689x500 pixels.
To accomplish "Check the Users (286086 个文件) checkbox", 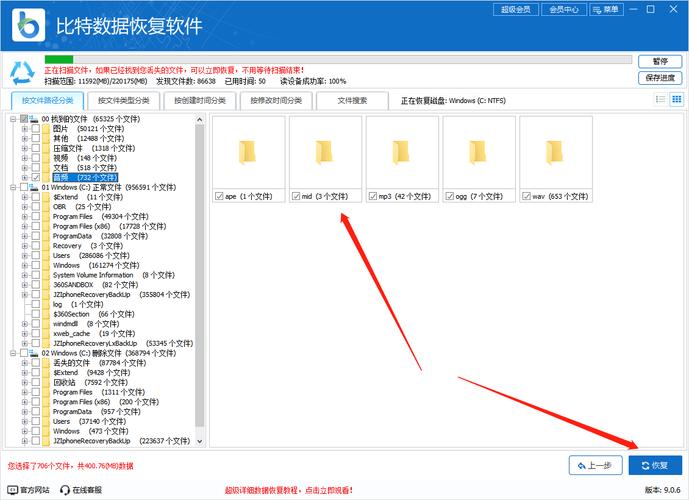I will pyautogui.click(x=36, y=256).
